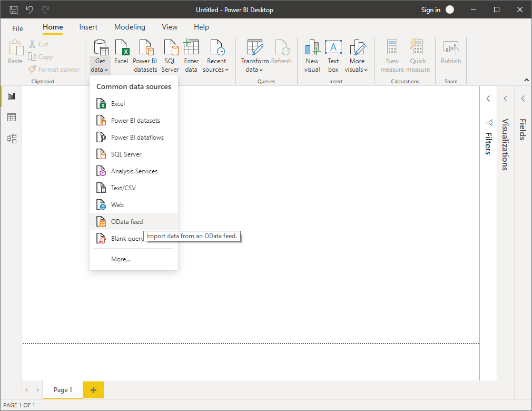Select the Home ribbon tab

(x=53, y=27)
